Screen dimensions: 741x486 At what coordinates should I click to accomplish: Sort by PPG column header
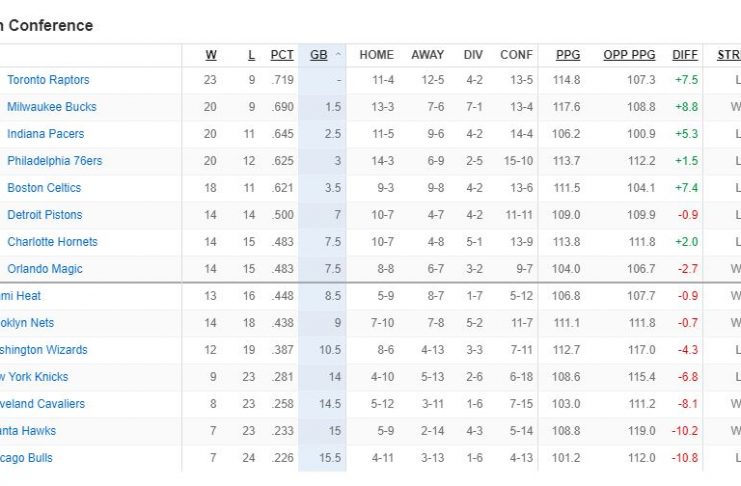pos(567,55)
